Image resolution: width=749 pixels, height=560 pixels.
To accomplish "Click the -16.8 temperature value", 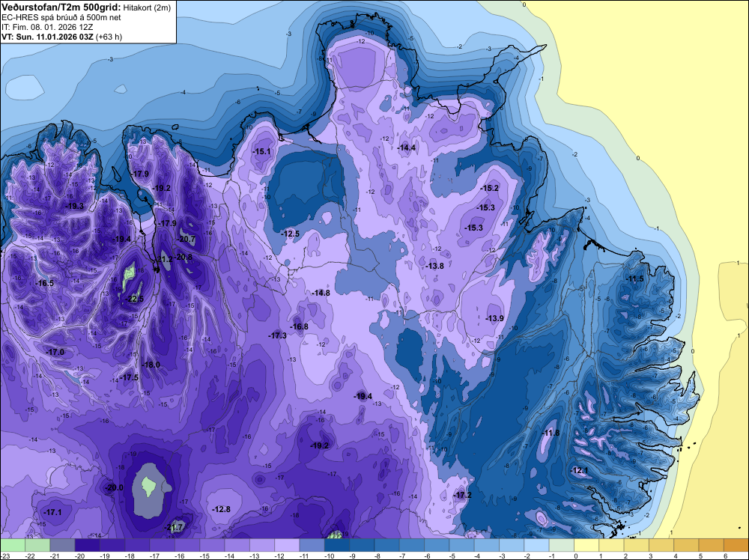I will 299,326.
